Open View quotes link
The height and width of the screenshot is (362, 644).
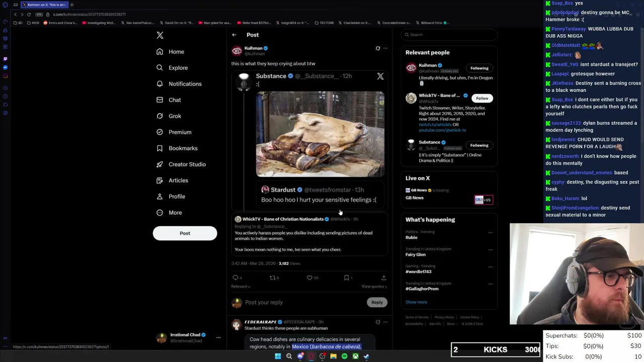(x=374, y=287)
